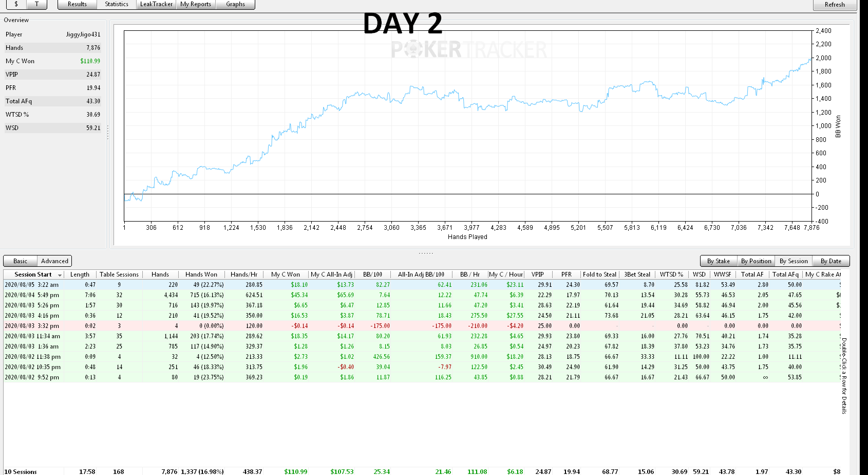The width and height of the screenshot is (868, 475).
Task: Sort by Session Start column header
Action: point(33,275)
